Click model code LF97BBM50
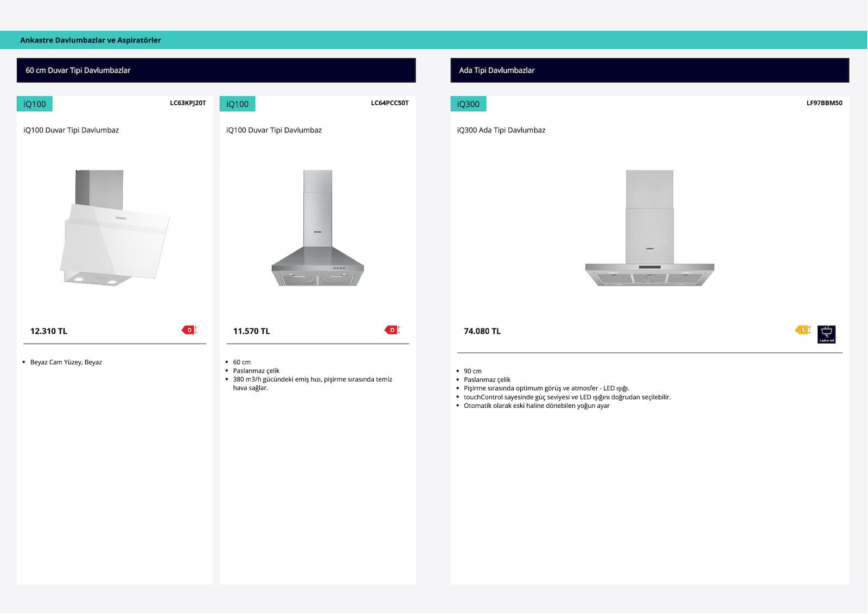The image size is (868, 614). click(825, 103)
